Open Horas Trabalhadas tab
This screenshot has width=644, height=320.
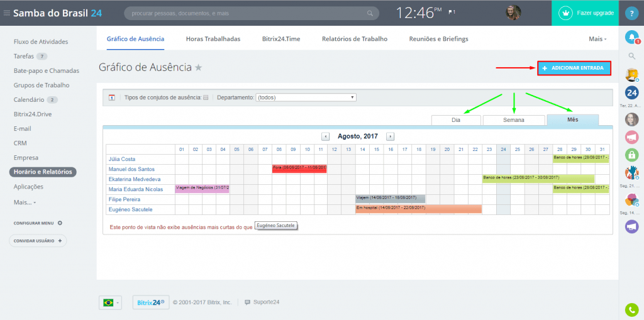pyautogui.click(x=213, y=39)
